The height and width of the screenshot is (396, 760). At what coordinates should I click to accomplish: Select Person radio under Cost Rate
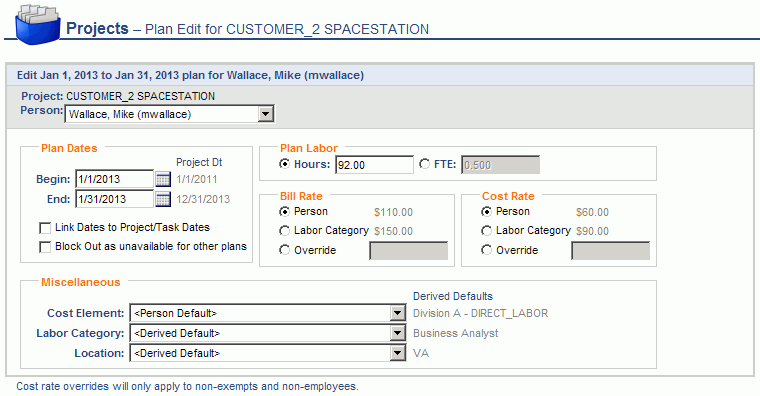click(x=486, y=211)
